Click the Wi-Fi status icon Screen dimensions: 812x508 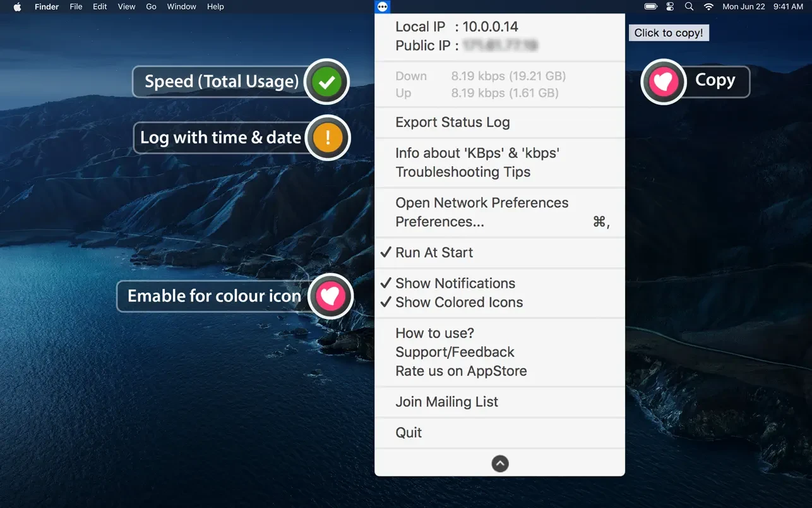pyautogui.click(x=708, y=6)
